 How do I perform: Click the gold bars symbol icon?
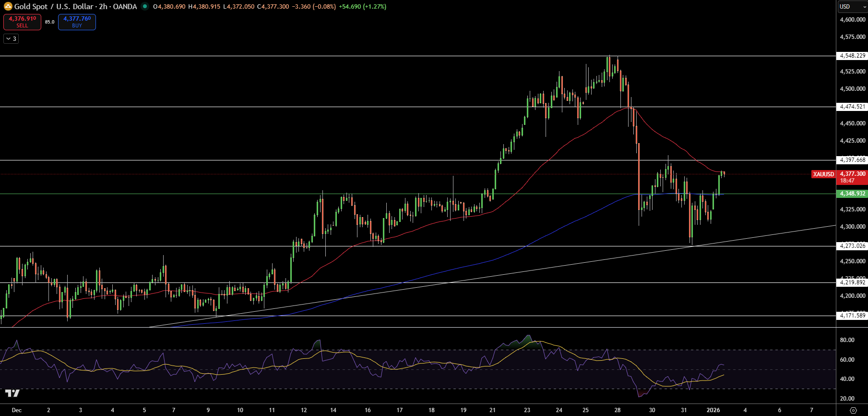(8, 7)
